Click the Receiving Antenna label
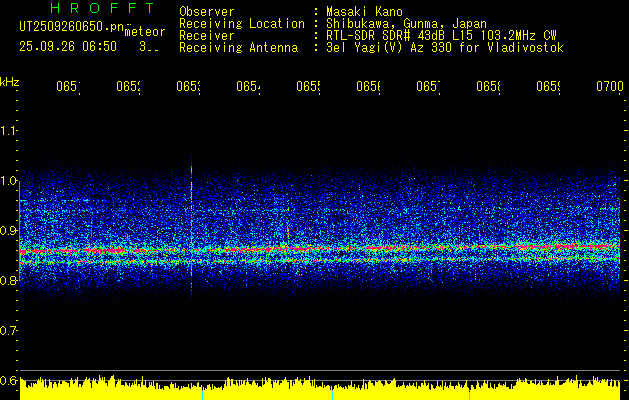The height and width of the screenshot is (400, 629). 238,47
